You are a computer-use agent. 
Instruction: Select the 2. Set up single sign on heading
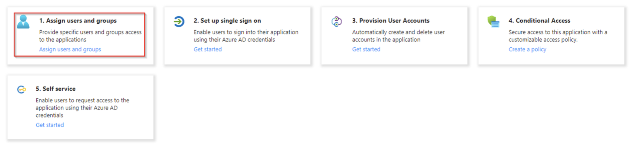tap(227, 21)
